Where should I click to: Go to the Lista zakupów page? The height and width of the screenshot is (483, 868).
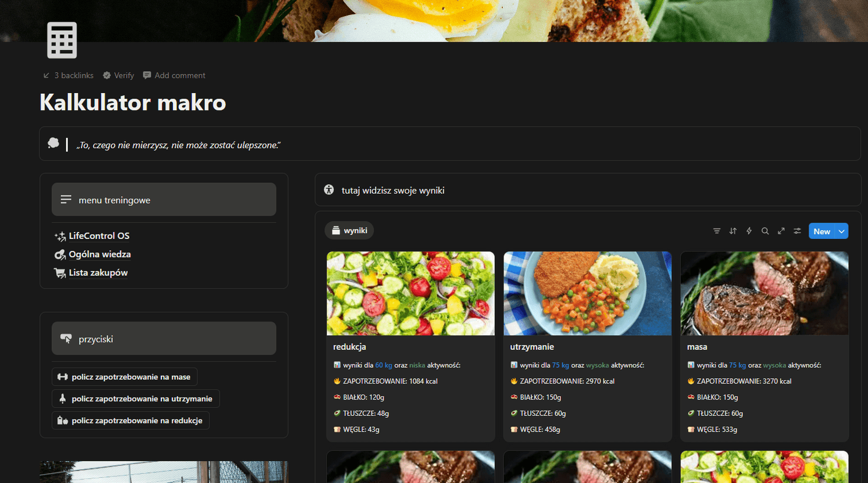tap(98, 273)
